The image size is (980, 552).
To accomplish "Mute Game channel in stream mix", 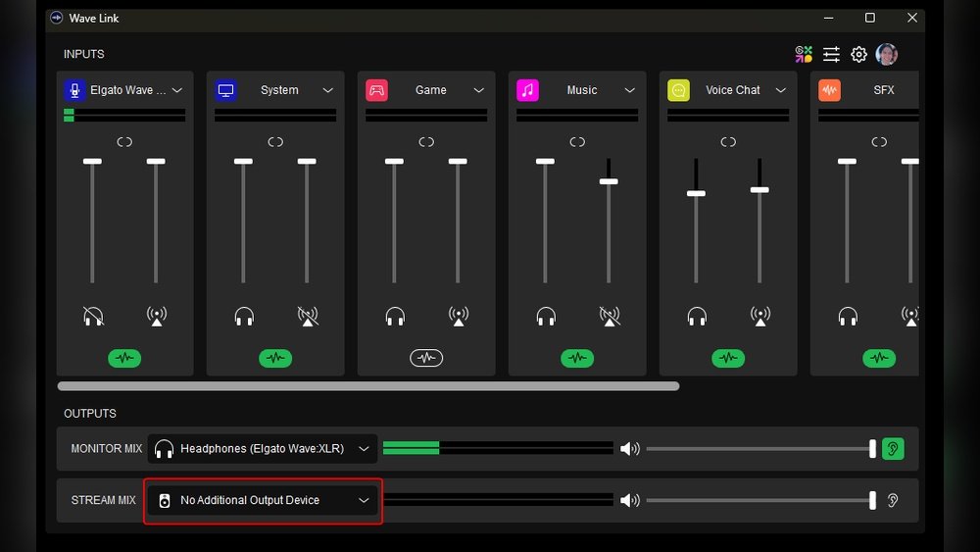I will (458, 317).
